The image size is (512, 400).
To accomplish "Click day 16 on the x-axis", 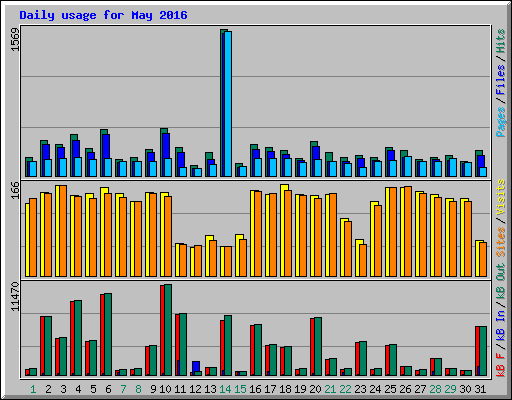I will [255, 389].
